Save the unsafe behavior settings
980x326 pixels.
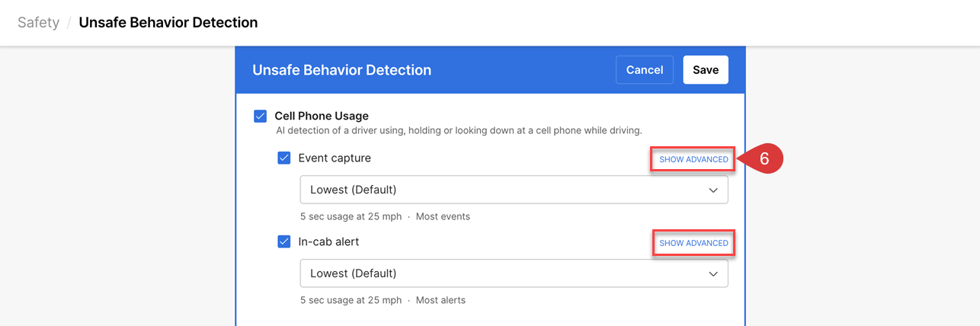pyautogui.click(x=705, y=70)
